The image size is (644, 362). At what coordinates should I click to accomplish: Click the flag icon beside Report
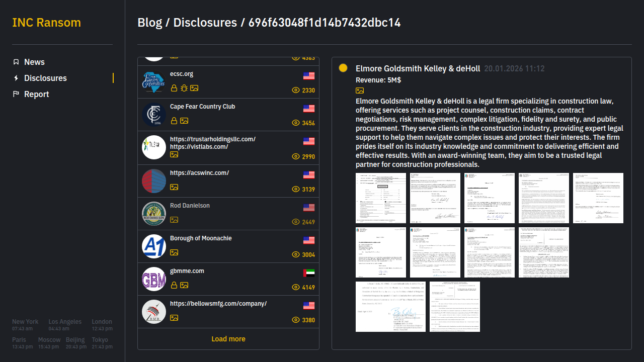pyautogui.click(x=16, y=94)
